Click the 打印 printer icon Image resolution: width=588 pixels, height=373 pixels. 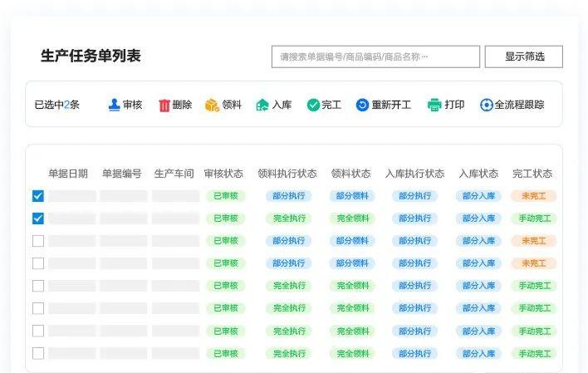[434, 105]
